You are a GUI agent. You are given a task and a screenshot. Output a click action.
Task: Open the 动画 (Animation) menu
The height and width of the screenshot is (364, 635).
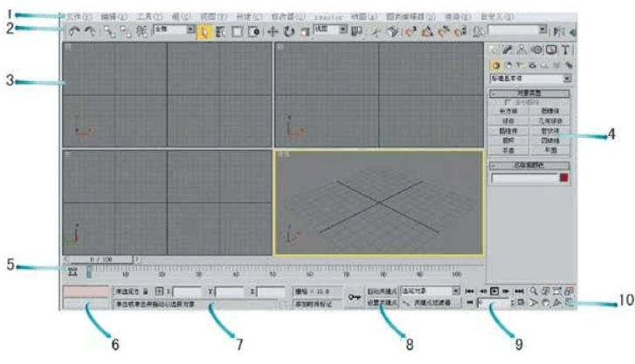coord(364,17)
